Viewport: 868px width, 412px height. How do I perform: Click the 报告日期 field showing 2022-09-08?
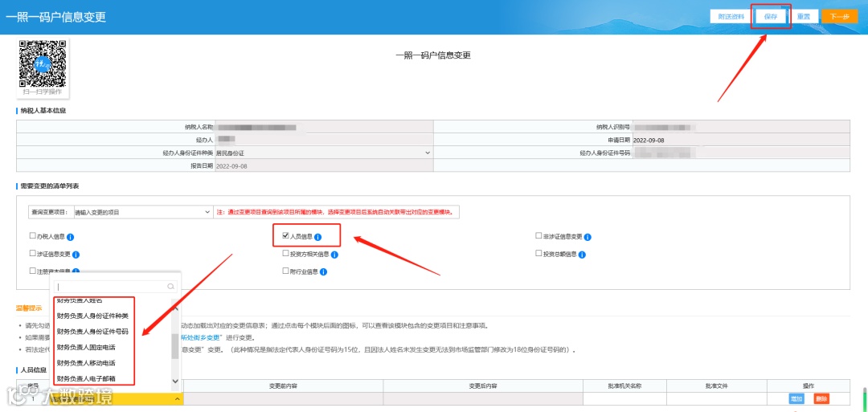323,165
